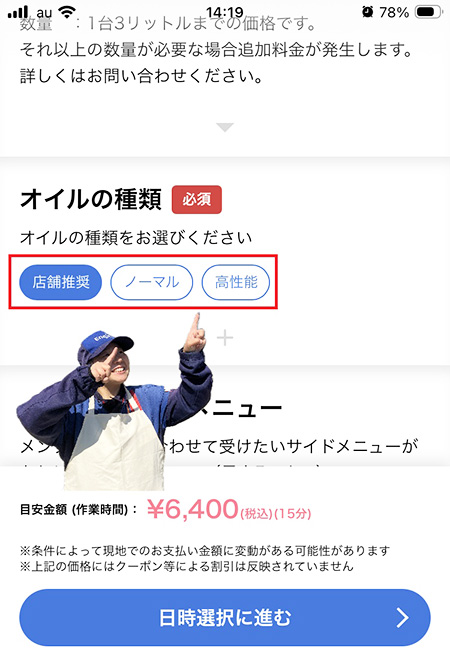Tap the 日時選択に進む button
Image resolution: width=450 pixels, height=659 pixels.
[x=225, y=617]
